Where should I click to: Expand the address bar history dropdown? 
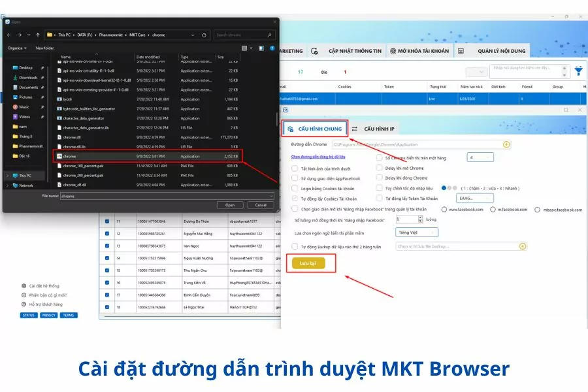[193, 35]
